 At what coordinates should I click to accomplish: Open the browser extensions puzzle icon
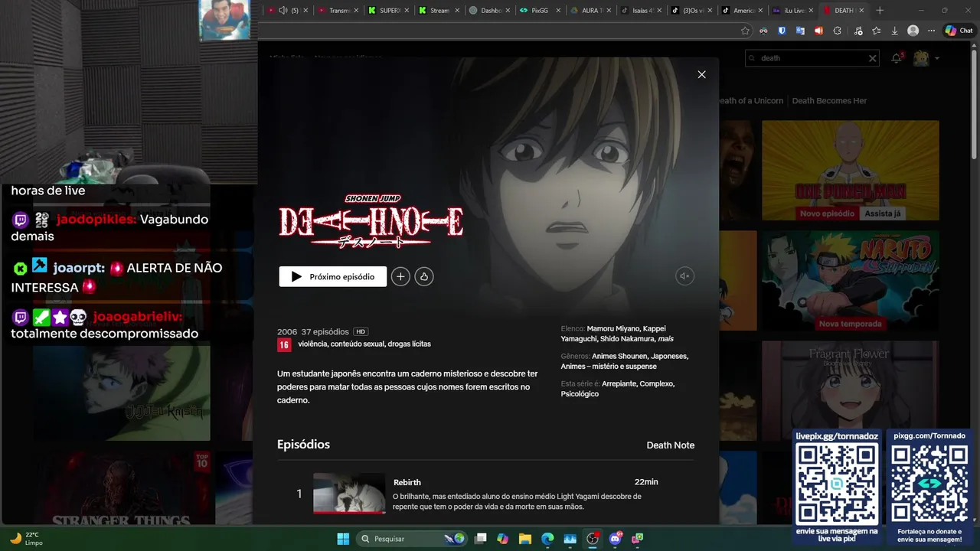pyautogui.click(x=837, y=31)
